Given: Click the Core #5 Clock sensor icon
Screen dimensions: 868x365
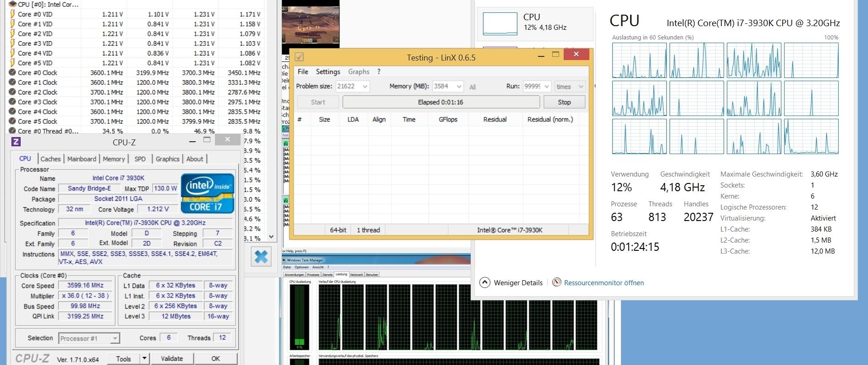Looking at the screenshot, I should point(12,122).
